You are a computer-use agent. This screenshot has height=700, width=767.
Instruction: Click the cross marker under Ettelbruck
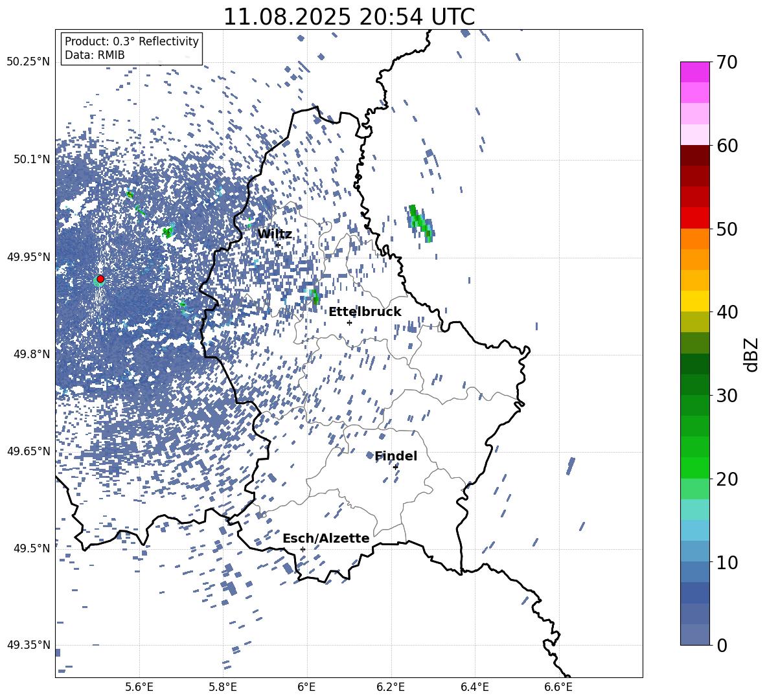(x=349, y=322)
